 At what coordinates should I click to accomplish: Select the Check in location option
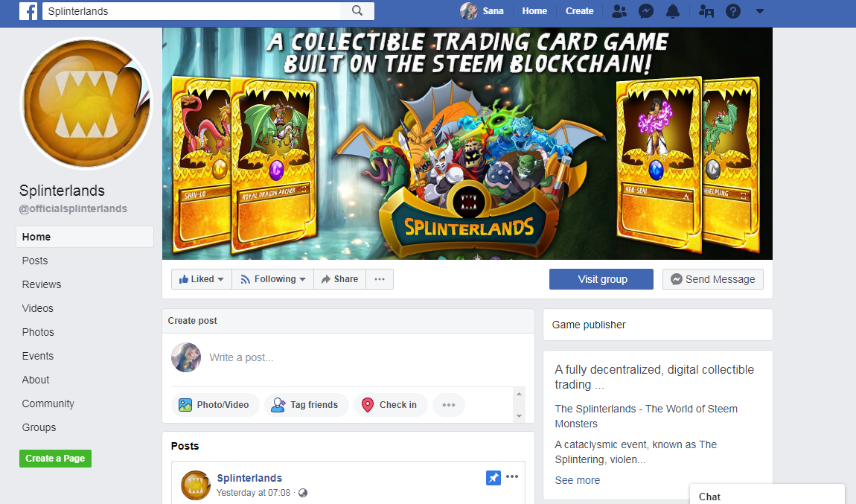click(x=390, y=405)
